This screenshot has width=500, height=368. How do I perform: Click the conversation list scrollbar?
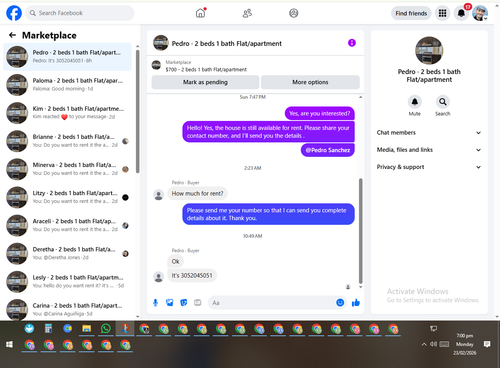138,112
